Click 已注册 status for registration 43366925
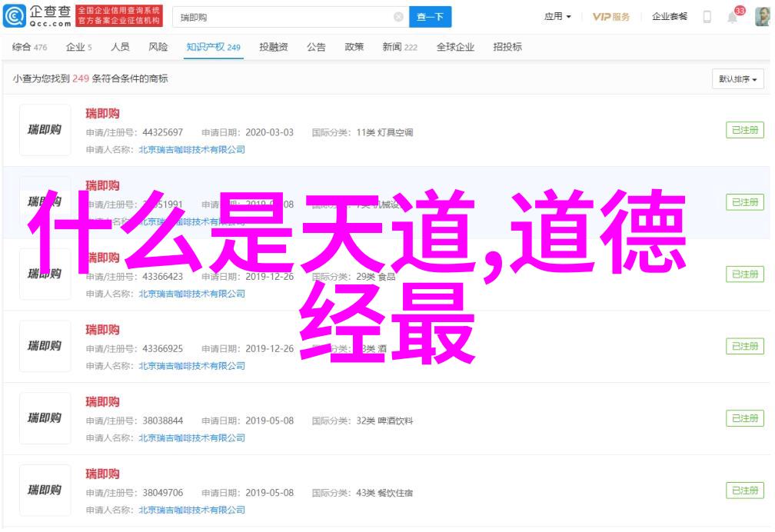The height and width of the screenshot is (532, 775). point(745,346)
